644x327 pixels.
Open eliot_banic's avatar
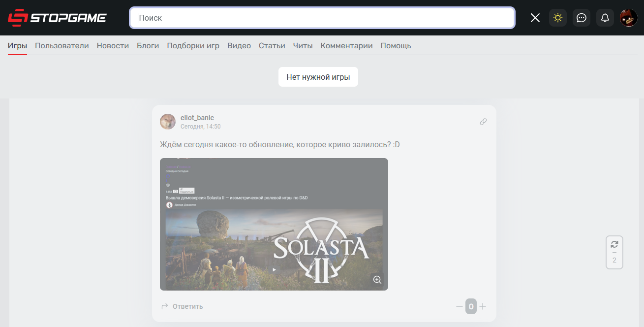168,122
